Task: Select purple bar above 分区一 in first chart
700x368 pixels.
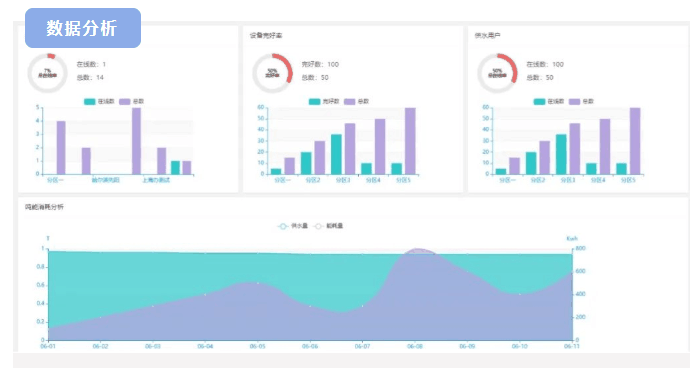Action: click(x=61, y=148)
